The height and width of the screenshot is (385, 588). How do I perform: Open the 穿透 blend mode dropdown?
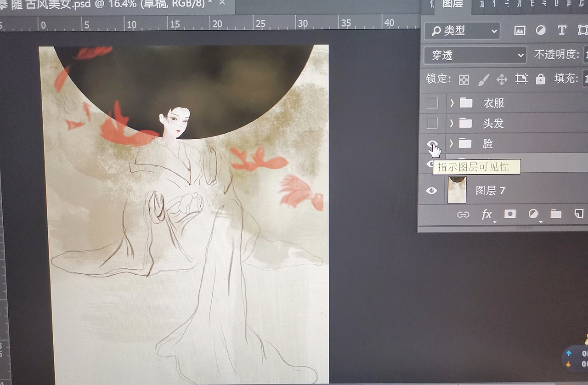(x=475, y=55)
